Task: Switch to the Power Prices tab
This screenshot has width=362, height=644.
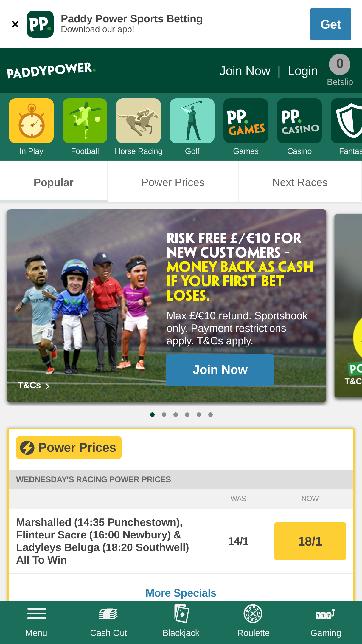Action: (x=173, y=182)
